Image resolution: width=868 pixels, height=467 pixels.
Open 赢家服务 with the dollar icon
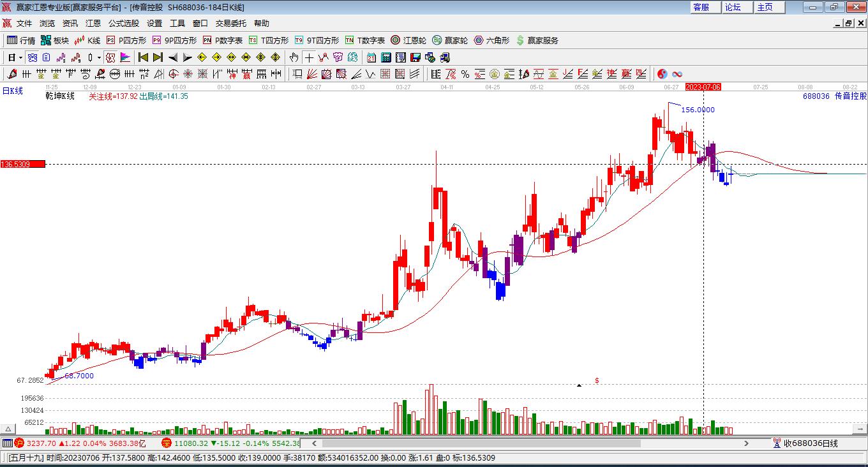click(537, 40)
